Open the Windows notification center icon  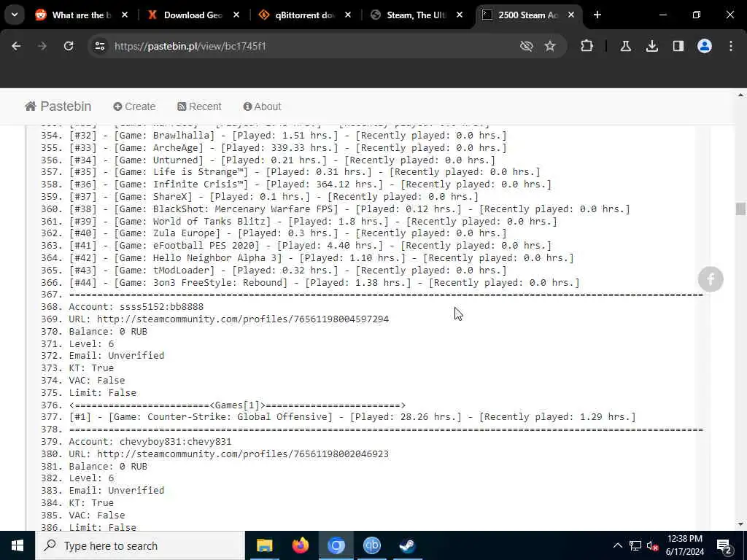coord(724,546)
